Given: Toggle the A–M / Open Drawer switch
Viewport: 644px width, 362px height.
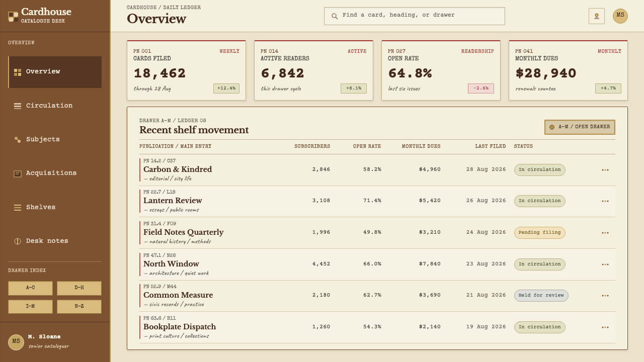Looking at the screenshot, I should [580, 127].
